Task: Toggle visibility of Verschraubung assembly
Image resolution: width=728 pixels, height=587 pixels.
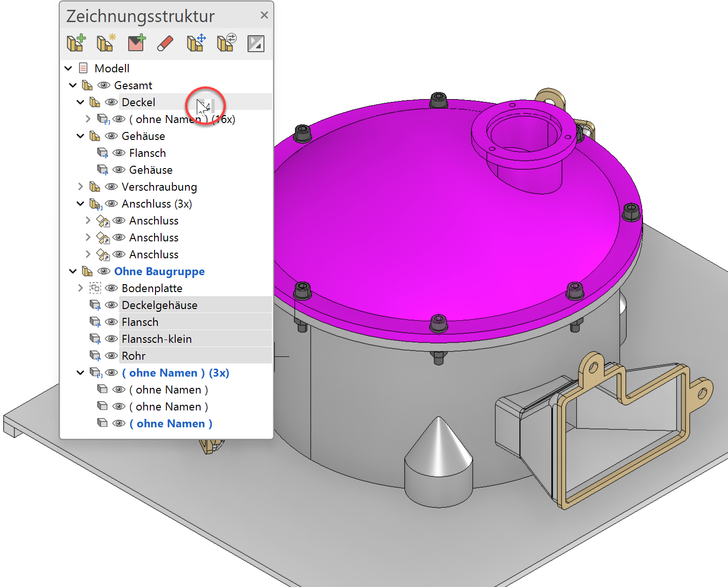Action: point(111,187)
